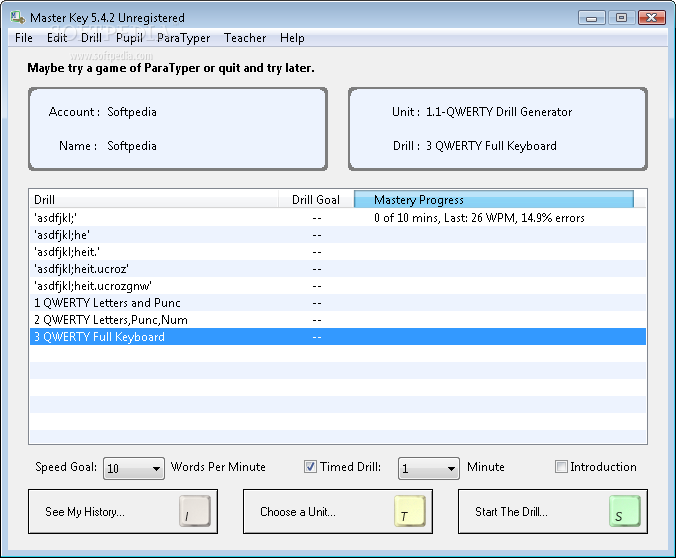The image size is (676, 558).
Task: Enable the Introduction checkbox
Action: tap(561, 467)
